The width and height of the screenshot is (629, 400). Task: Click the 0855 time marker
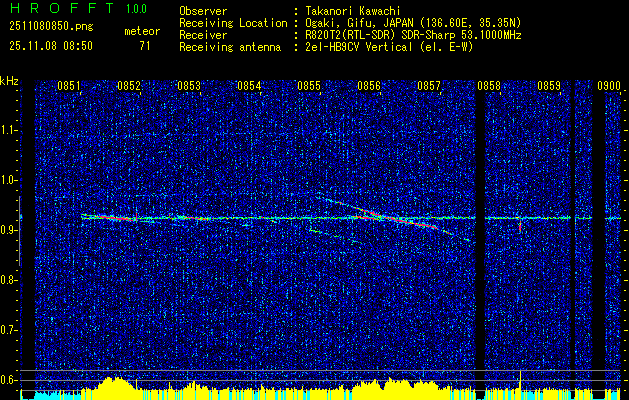pyautogui.click(x=308, y=86)
